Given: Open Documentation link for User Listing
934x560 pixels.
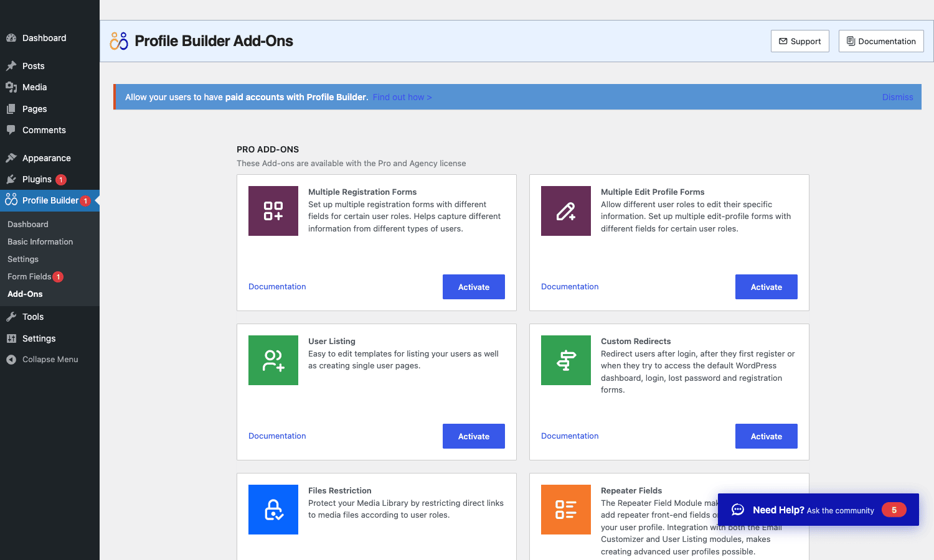Looking at the screenshot, I should tap(277, 436).
